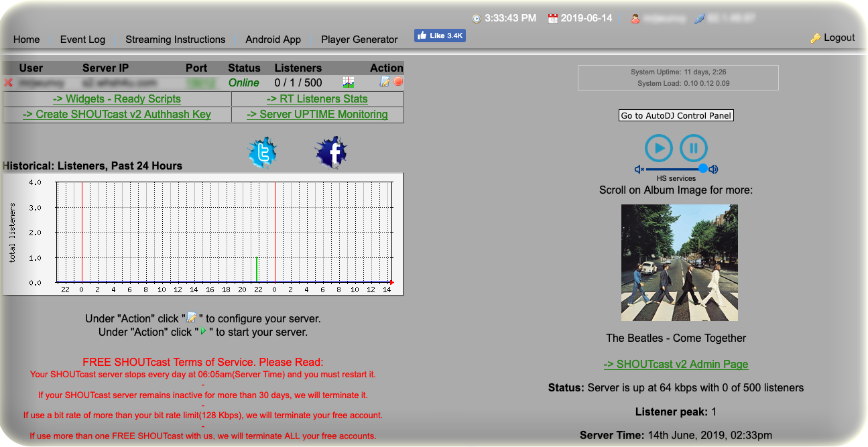Click the time 3:33:43 PM in header

(x=510, y=18)
